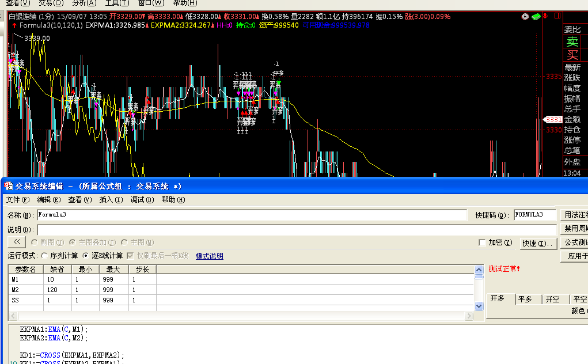Select 逐K线计算 run mode
The image size is (588, 364).
coord(85,256)
